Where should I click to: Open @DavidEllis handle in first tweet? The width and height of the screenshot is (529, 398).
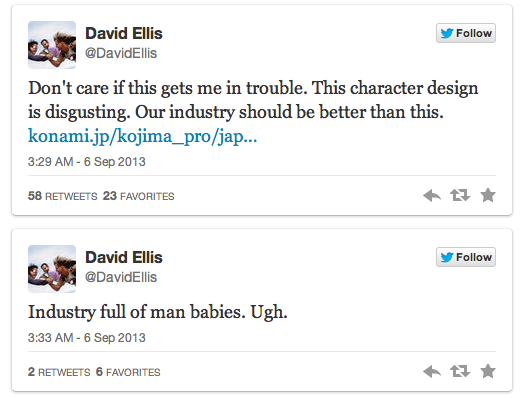121,53
